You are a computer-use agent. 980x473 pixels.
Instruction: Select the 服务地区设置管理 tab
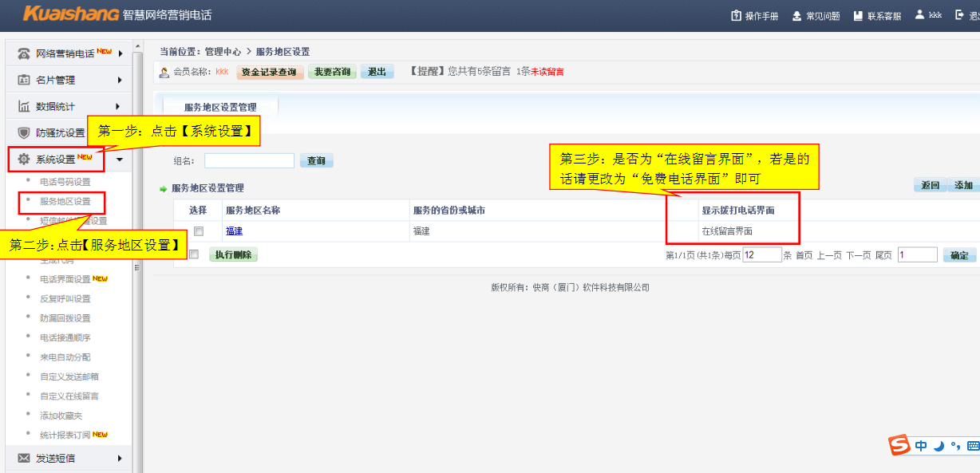click(220, 107)
